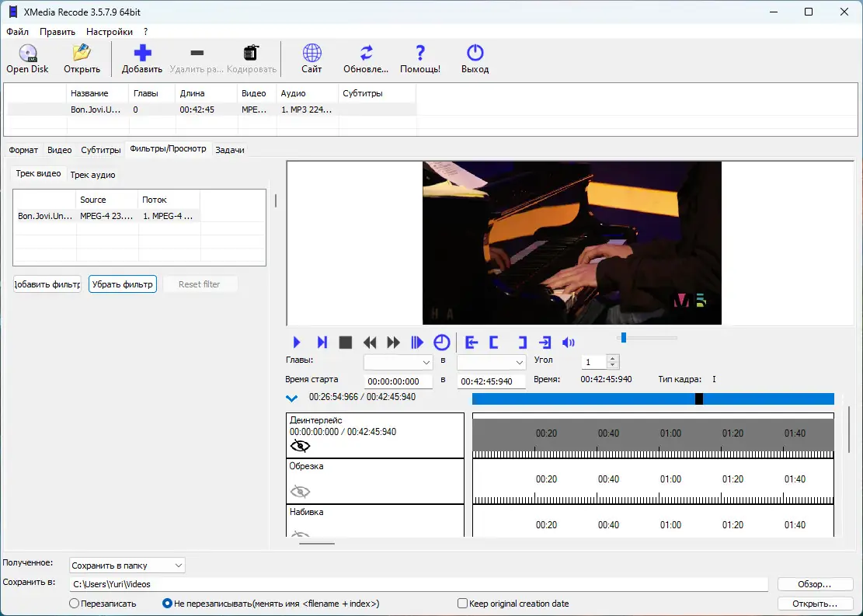The height and width of the screenshot is (616, 863).
Task: Click the speaker volume icon
Action: pos(569,343)
